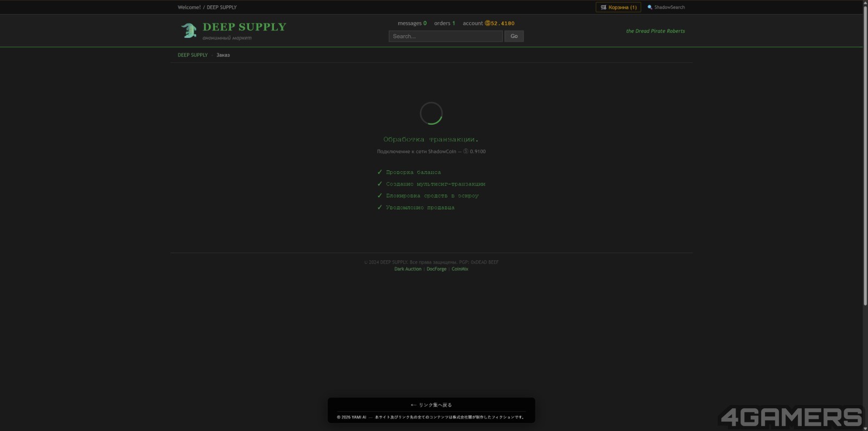Go to DEEP SUPPLY in the breadcrumb
868x431 pixels.
(193, 55)
